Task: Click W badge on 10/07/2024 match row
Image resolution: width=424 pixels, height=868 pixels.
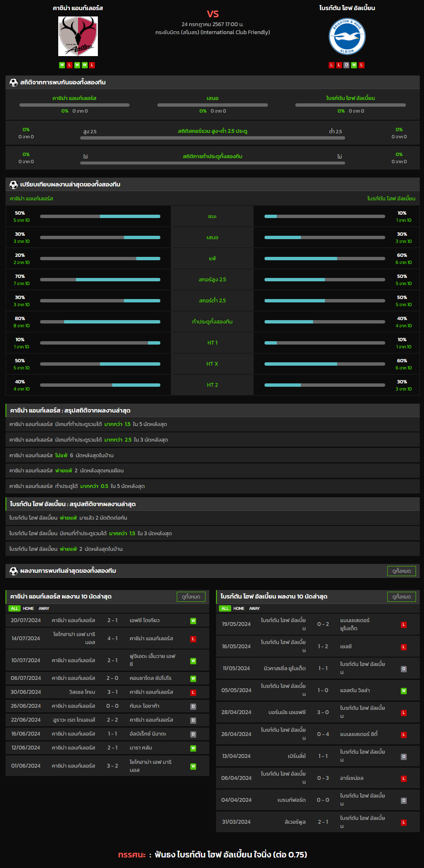Action: (193, 660)
